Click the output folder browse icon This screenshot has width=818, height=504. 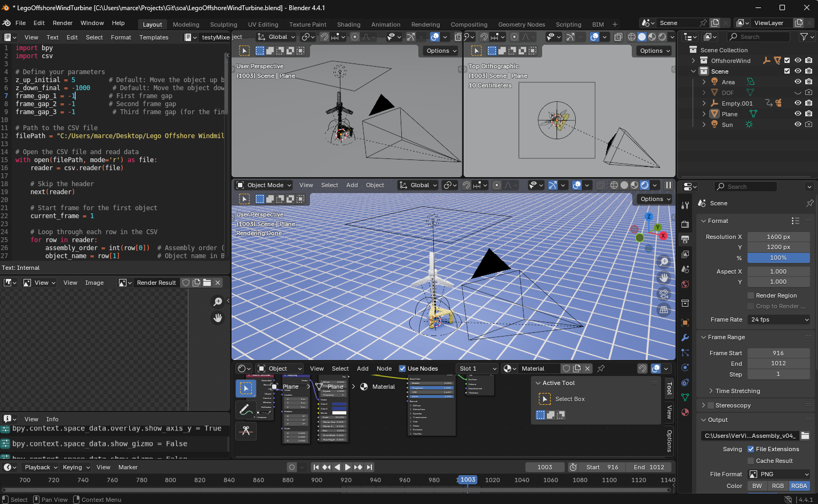pyautogui.click(x=805, y=436)
